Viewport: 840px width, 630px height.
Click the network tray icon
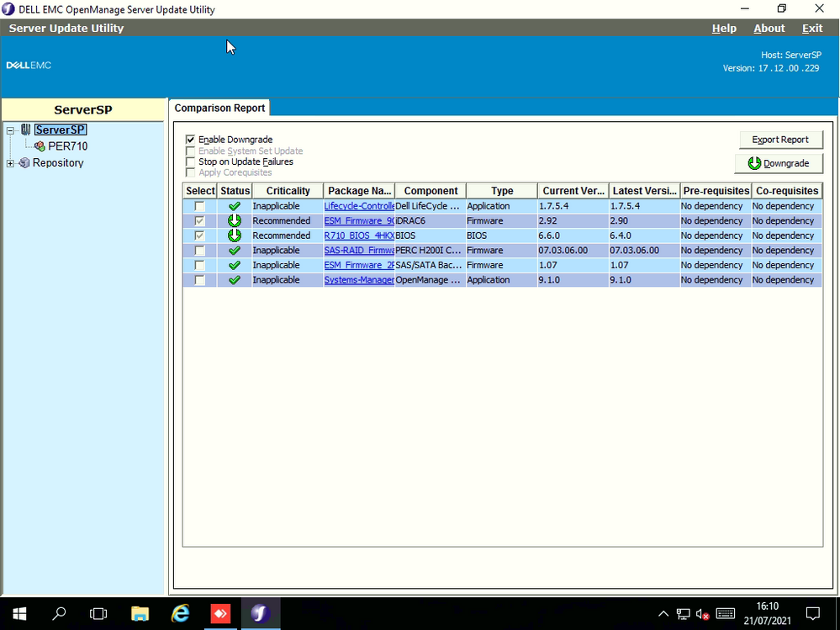(683, 614)
